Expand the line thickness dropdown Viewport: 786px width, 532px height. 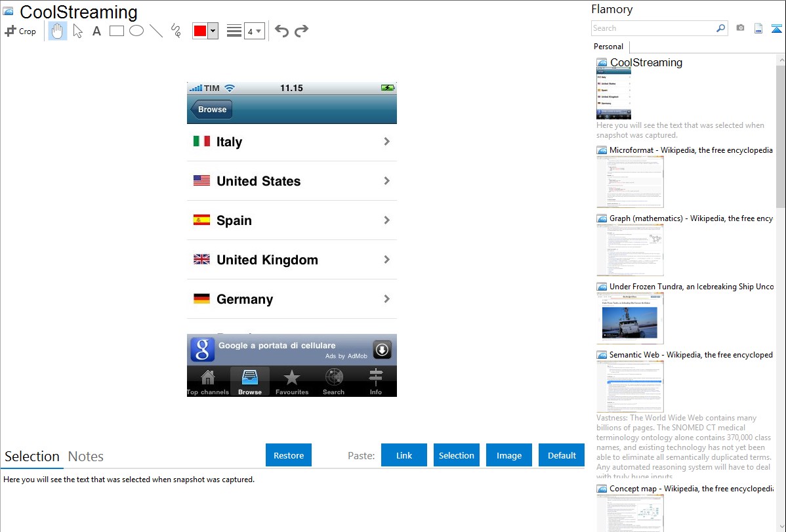(255, 31)
